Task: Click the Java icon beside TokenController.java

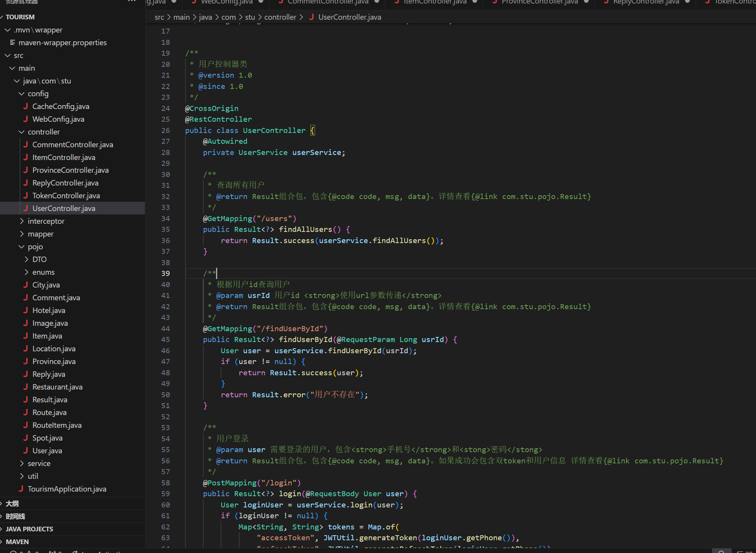Action: [26, 196]
